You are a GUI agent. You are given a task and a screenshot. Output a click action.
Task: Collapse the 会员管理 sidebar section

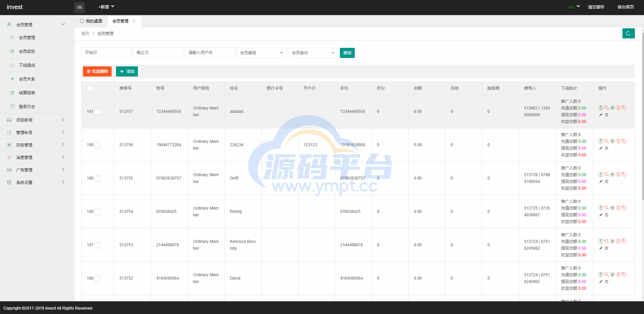coord(37,25)
